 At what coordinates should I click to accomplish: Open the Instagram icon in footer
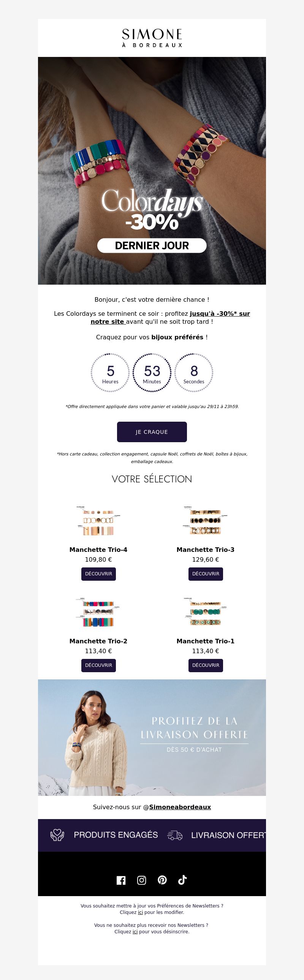[x=141, y=880]
